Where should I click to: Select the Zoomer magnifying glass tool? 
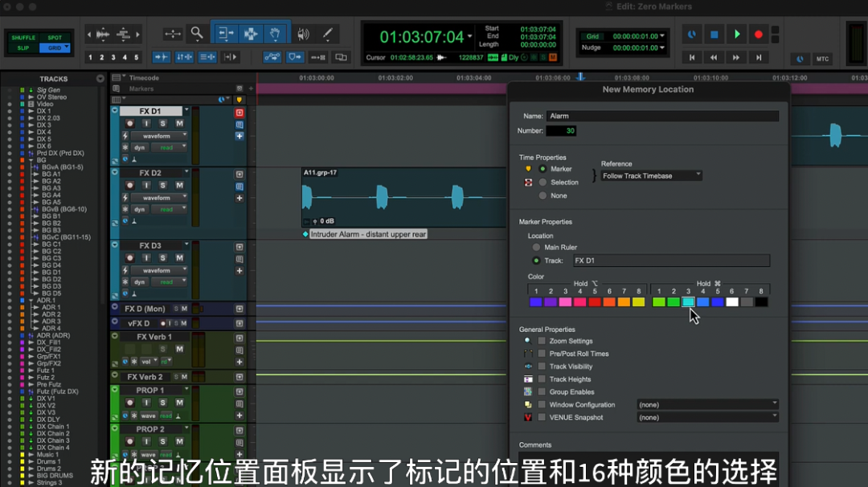click(197, 34)
